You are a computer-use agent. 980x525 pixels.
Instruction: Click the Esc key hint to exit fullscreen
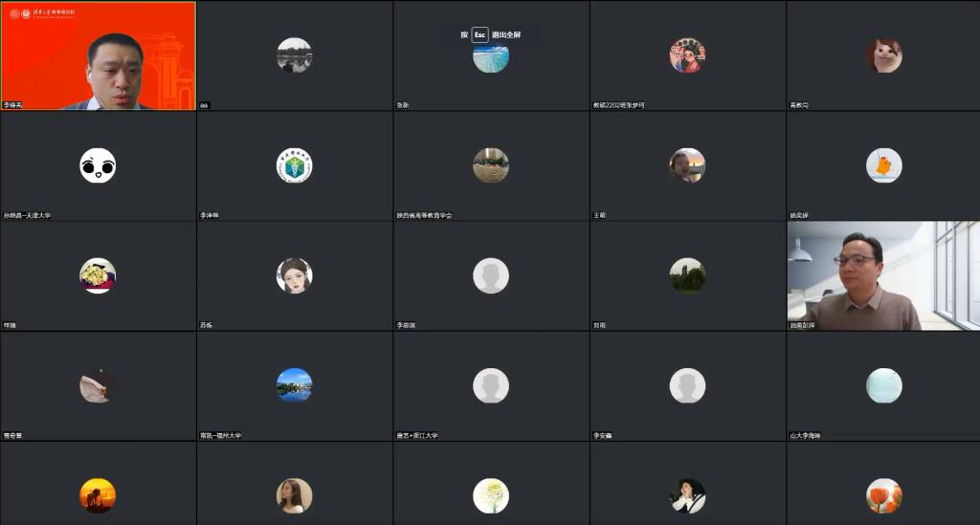[x=479, y=35]
